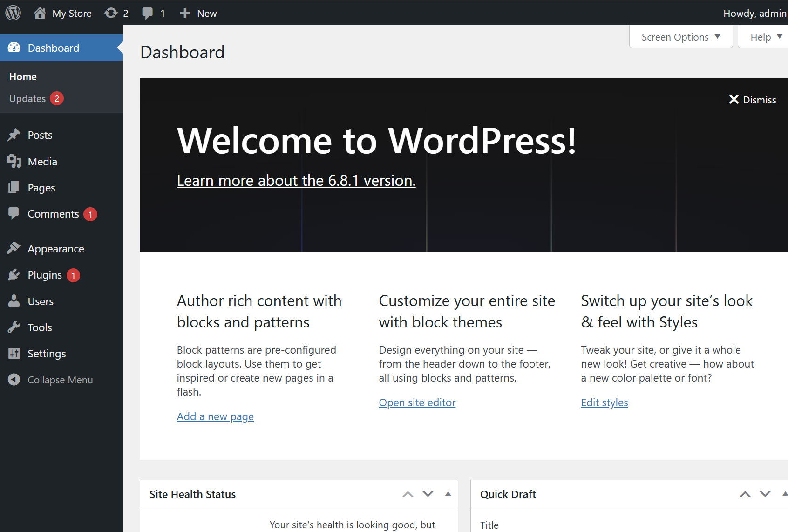Open the Howdy, admin account menu
This screenshot has height=532, width=788.
[755, 13]
